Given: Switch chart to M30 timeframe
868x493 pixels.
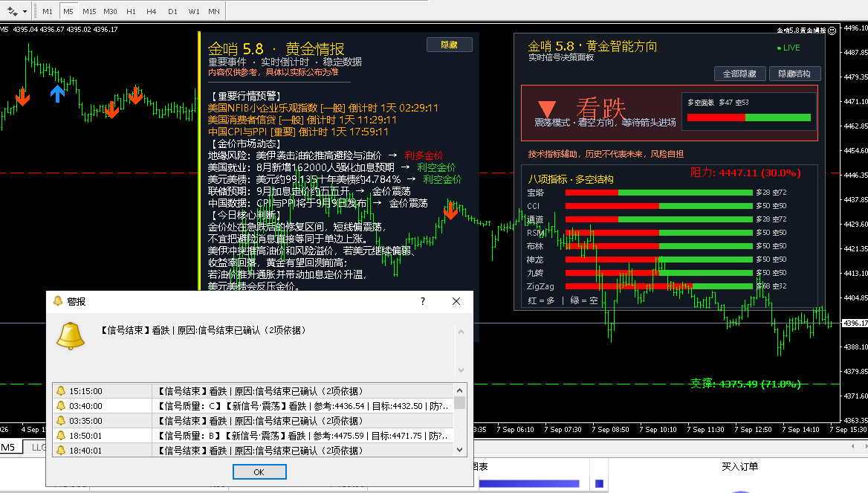Looking at the screenshot, I should [110, 11].
